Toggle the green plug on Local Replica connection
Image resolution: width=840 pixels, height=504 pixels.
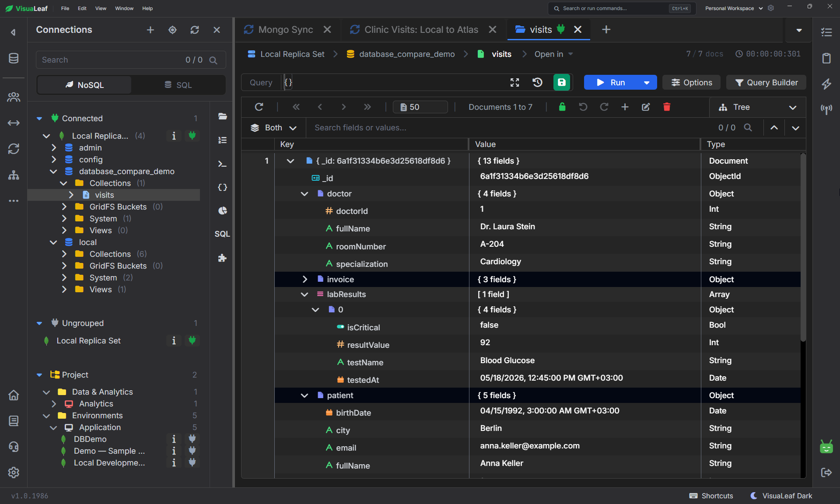[192, 136]
